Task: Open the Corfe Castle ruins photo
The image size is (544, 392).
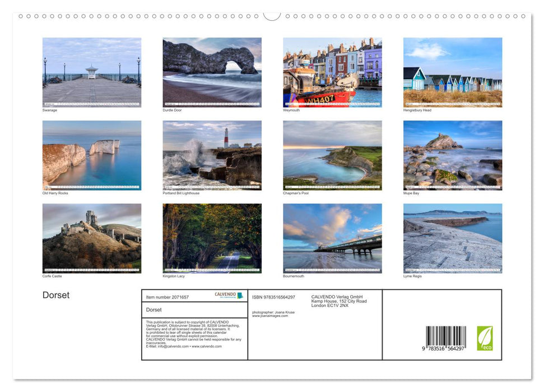Action: pyautogui.click(x=92, y=239)
